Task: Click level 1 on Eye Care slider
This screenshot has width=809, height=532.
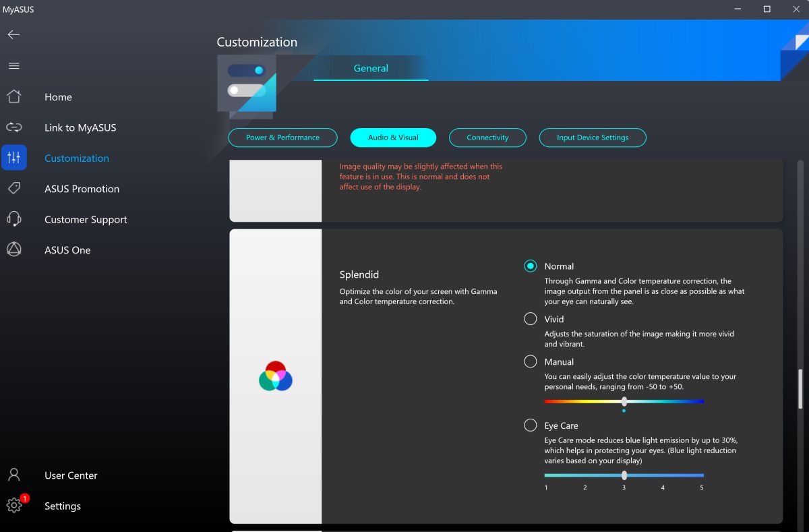Action: (546, 487)
